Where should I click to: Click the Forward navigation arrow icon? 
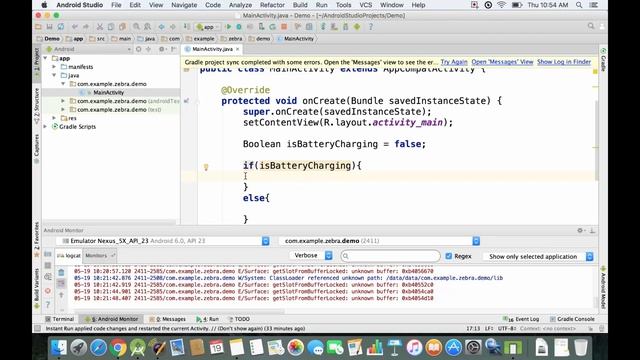point(173,27)
